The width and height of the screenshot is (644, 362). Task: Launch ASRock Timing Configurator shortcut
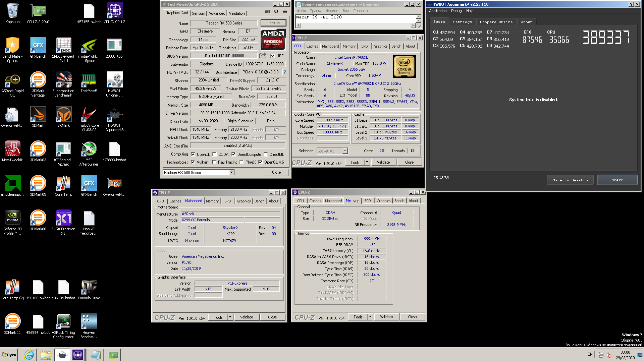pos(63,326)
